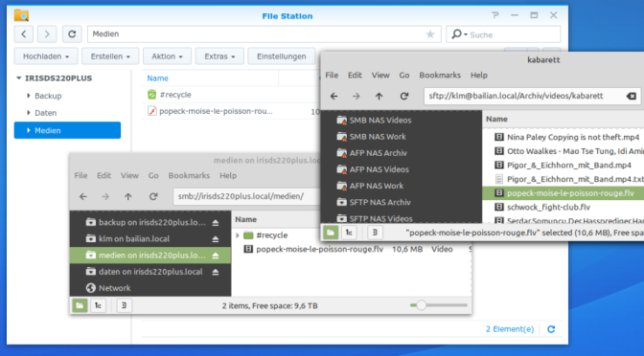Open View menu in kabarett window
Screen dimensions: 644x356
(x=380, y=75)
